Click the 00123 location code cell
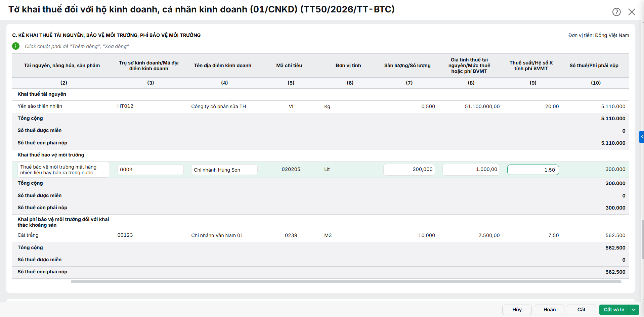This screenshot has height=317, width=644. point(125,235)
